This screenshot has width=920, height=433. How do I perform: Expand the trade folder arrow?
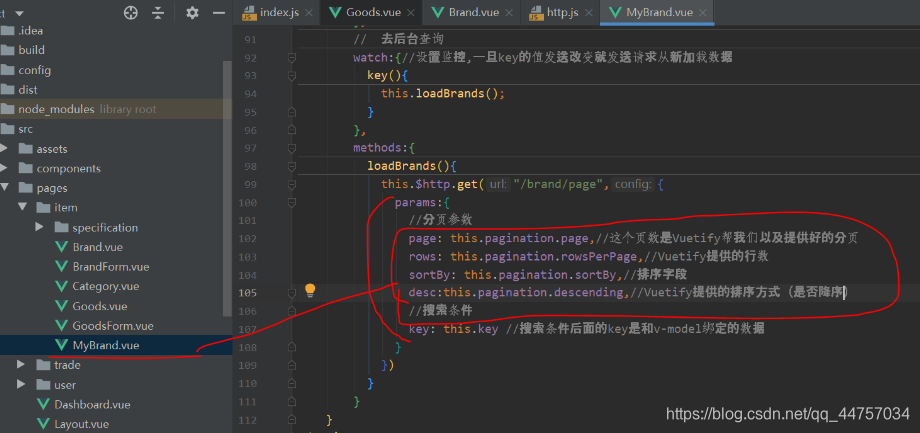coord(22,364)
